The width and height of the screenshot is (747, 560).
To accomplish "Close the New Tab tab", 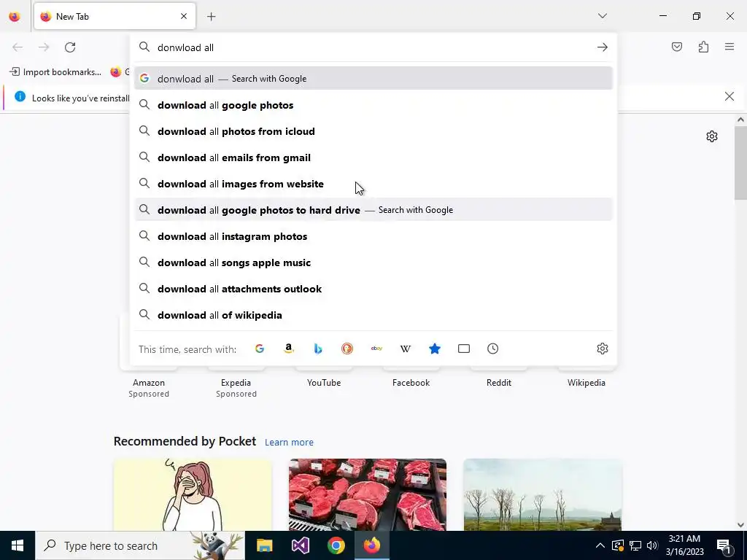I will (x=183, y=16).
